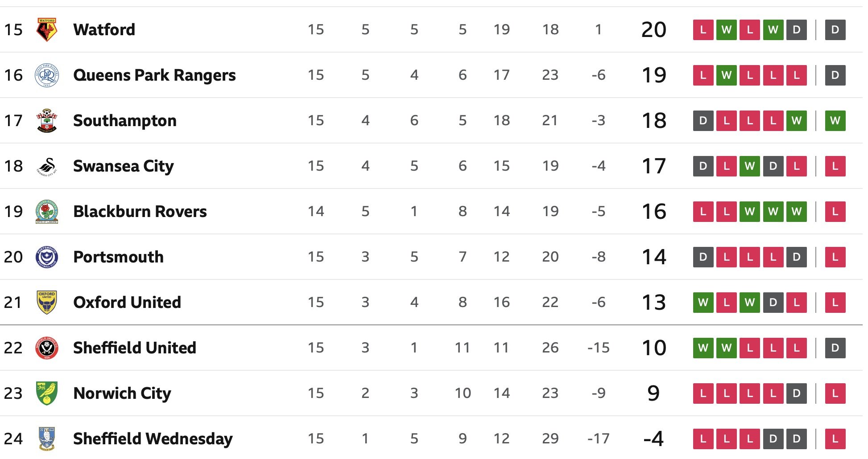Click the Watford club crest
This screenshot has width=868, height=459.
pyautogui.click(x=47, y=30)
